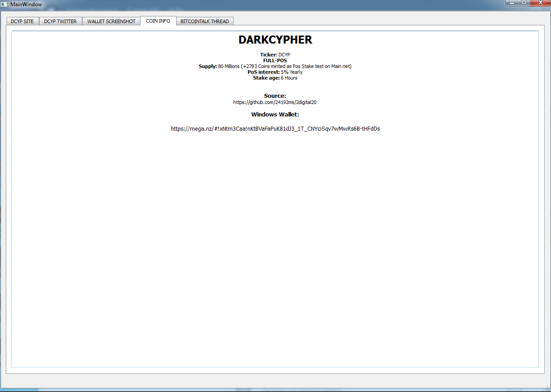Viewport: 551px width, 392px height.
Task: Click the mega.nz Windows wallet link
Action: pos(275,129)
